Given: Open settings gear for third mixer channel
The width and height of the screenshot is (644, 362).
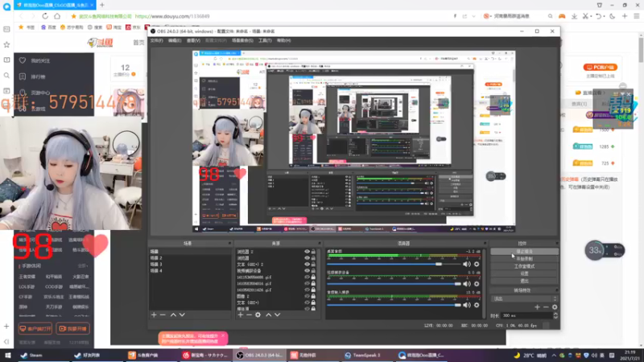Looking at the screenshot, I should (x=477, y=305).
